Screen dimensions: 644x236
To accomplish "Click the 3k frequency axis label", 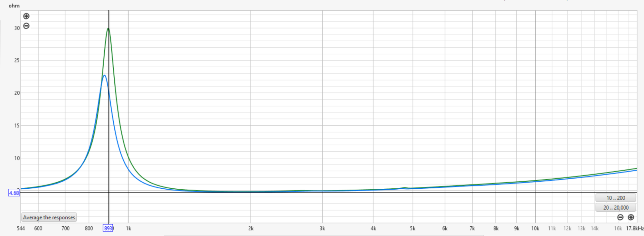I will point(322,228).
